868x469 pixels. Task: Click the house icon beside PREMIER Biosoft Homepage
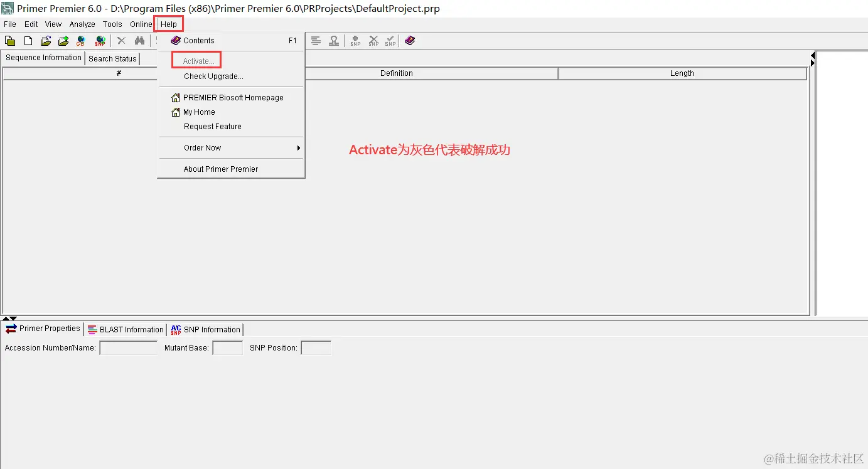tap(176, 98)
